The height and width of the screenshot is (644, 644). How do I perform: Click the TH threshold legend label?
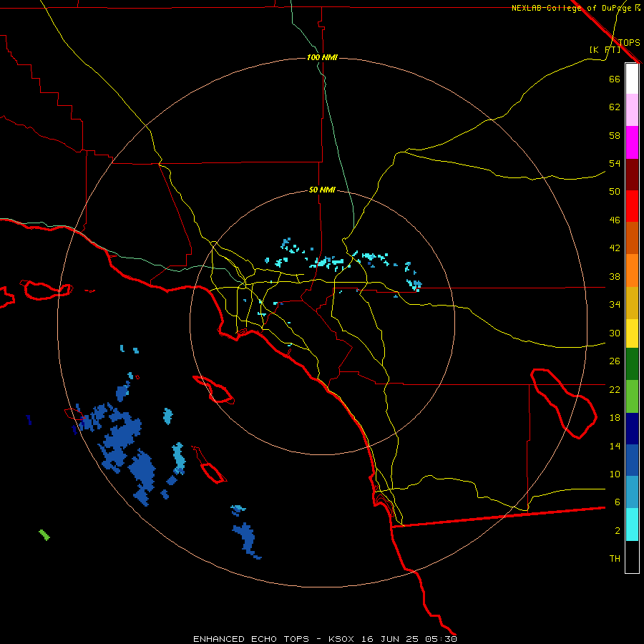pos(615,559)
